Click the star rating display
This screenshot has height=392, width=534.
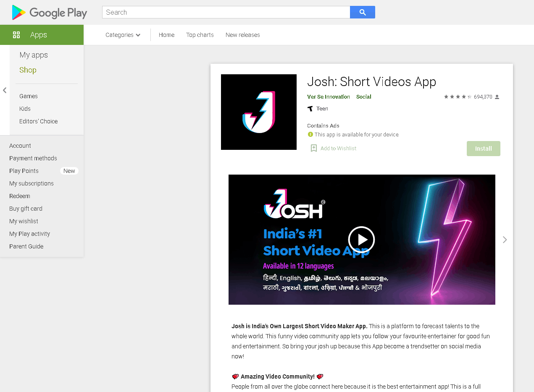point(458,97)
